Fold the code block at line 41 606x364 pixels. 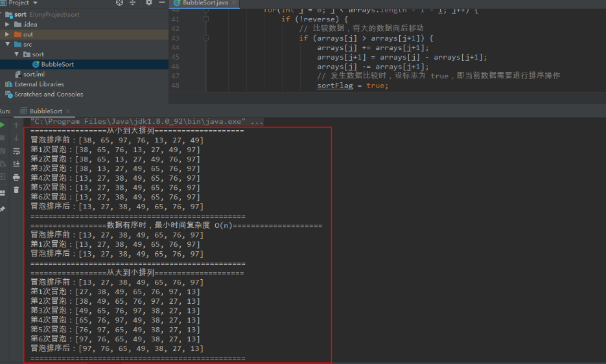click(206, 19)
